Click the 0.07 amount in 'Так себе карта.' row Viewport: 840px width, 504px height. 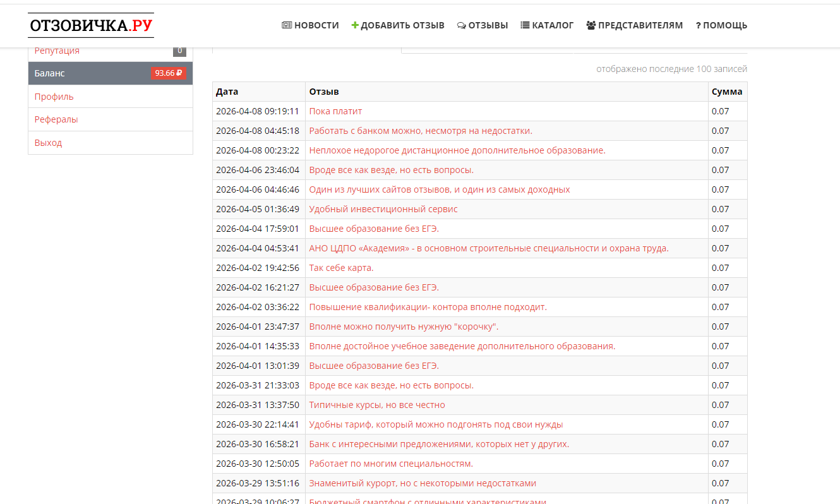[x=720, y=268]
